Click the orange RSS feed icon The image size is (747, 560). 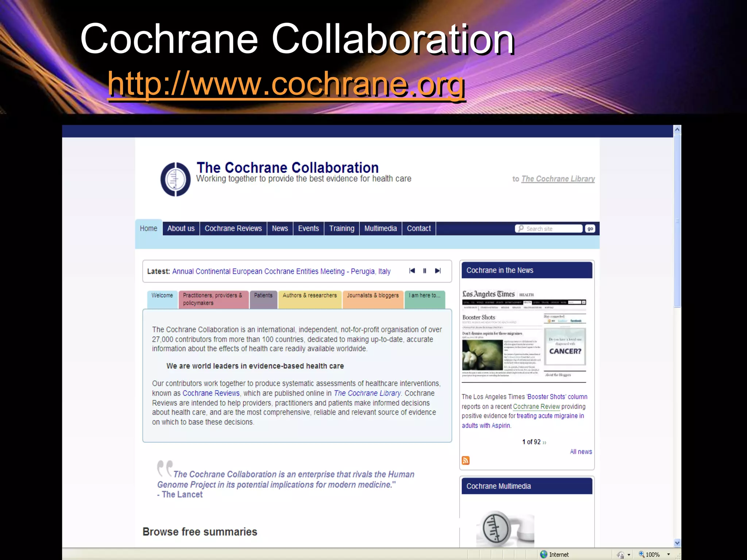tap(465, 460)
